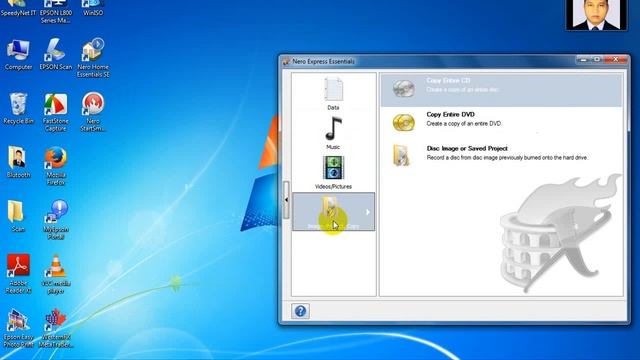The width and height of the screenshot is (640, 360).
Task: Choose Disc Image or Saved Project option
Action: [501, 155]
